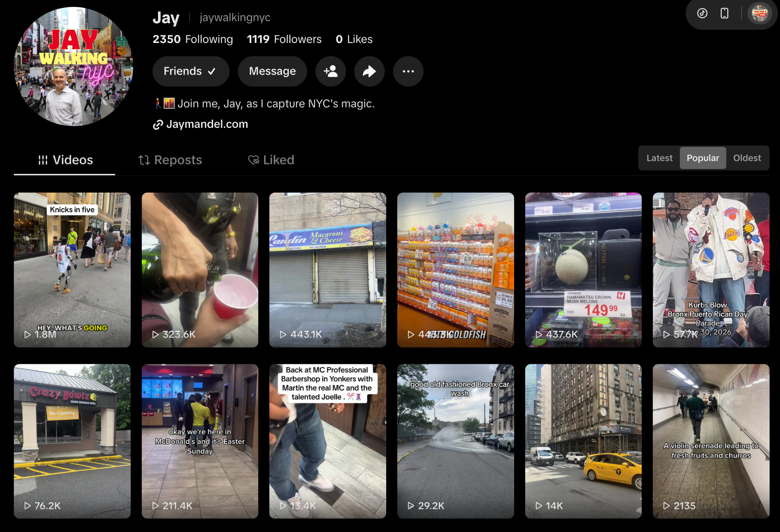Open the Macaroni & Cheese storefront video
This screenshot has height=532, width=780.
(x=328, y=270)
